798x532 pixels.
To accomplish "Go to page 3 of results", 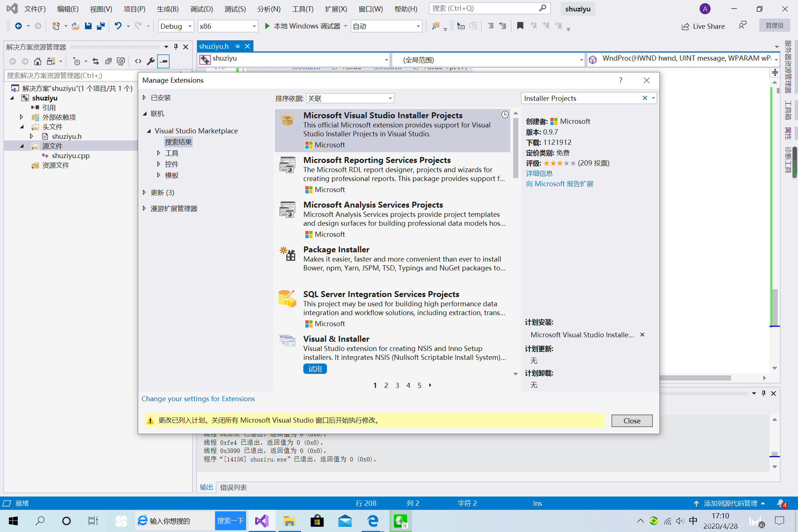I will coord(397,385).
